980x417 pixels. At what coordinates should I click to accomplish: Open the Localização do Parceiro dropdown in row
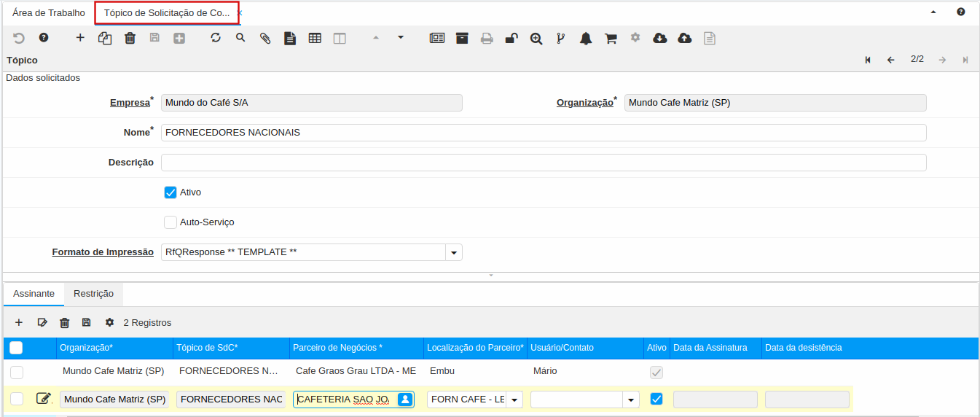515,400
